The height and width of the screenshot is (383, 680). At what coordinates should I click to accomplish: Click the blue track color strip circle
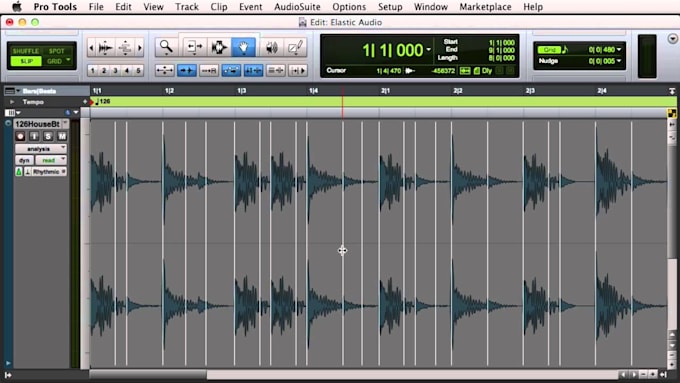click(8, 124)
